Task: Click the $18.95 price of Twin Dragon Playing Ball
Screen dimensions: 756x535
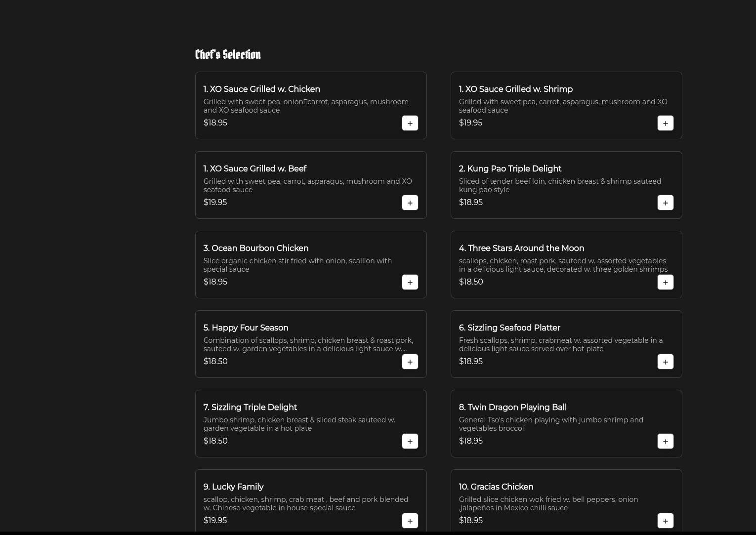Action: click(x=471, y=441)
